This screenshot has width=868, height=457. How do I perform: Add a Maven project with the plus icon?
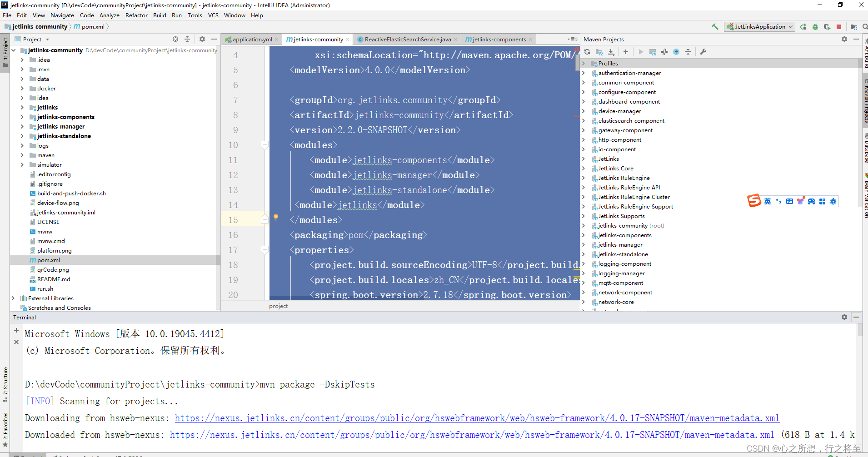point(626,52)
